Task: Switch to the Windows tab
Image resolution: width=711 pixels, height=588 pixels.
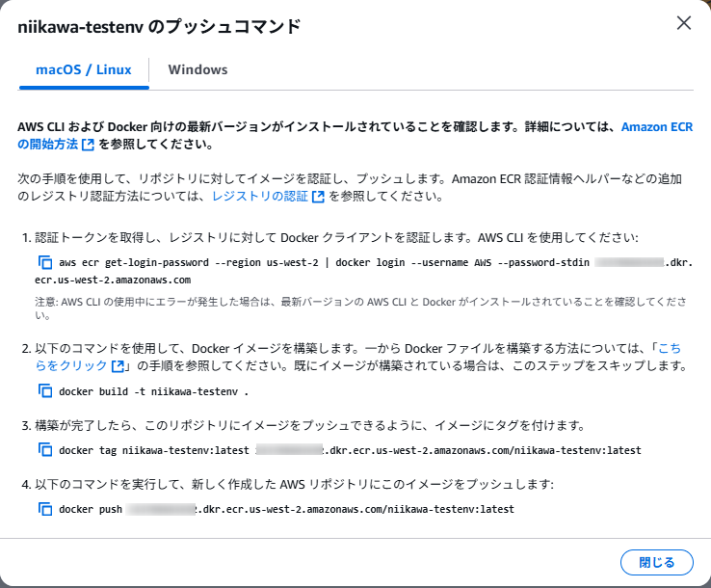Action: pyautogui.click(x=197, y=69)
